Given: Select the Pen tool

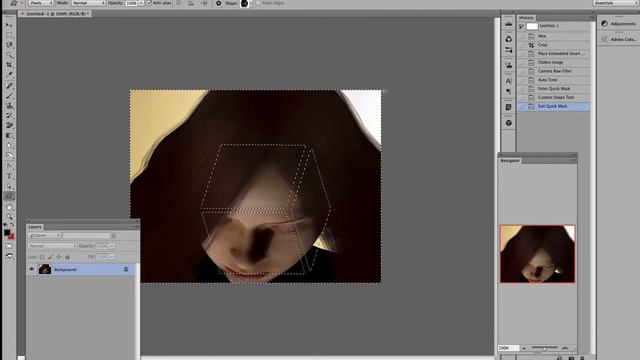Looking at the screenshot, I should point(9,167).
